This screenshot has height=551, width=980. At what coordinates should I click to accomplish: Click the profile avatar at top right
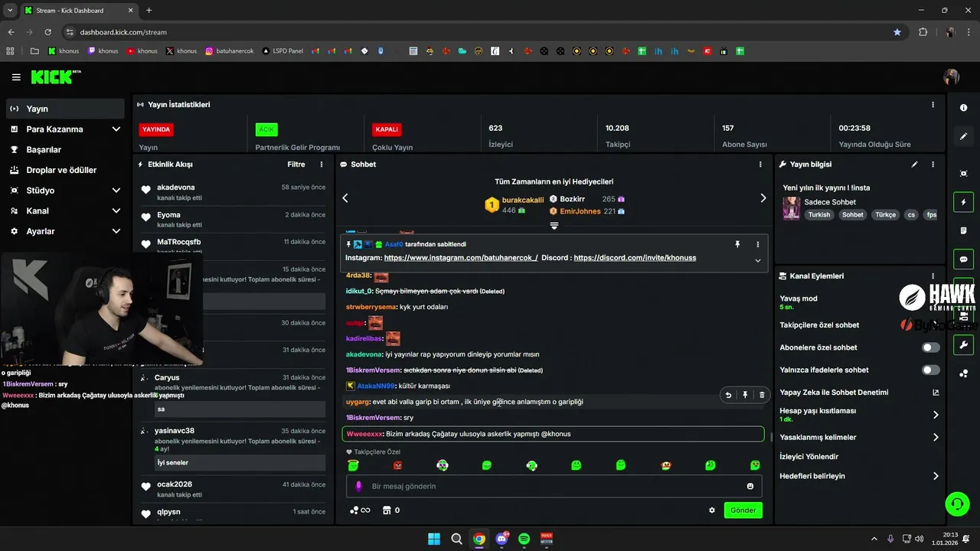tap(952, 77)
